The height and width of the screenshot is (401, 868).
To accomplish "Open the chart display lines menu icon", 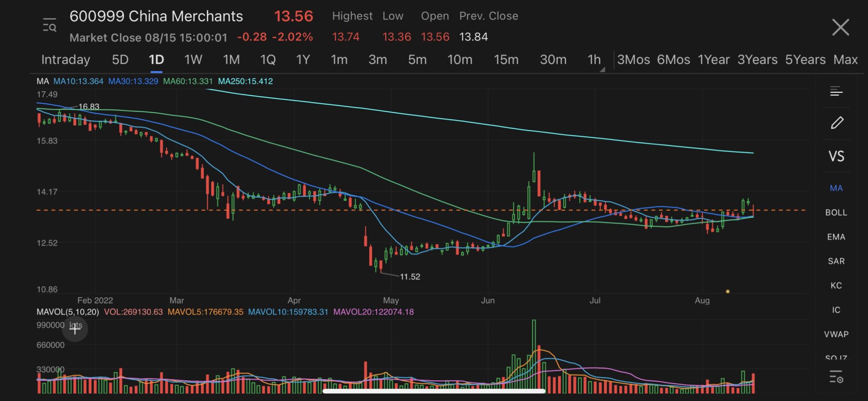I will [x=836, y=91].
